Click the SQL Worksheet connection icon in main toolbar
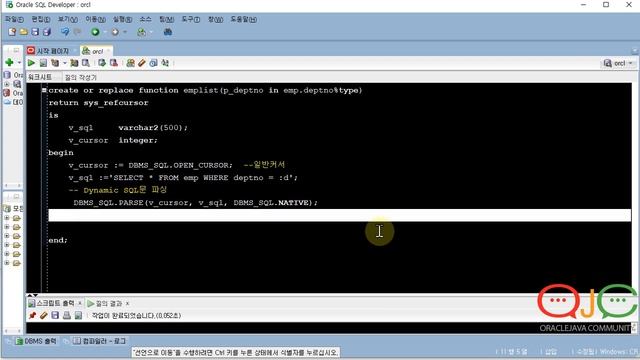Screen dimensions: 640x360 [x=141, y=32]
